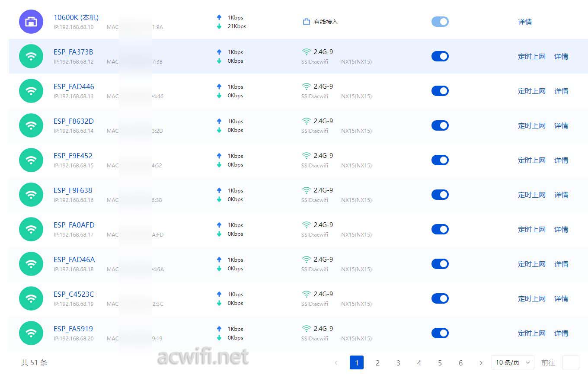The width and height of the screenshot is (588, 375).
Task: Disable network access for ESP_FA373B
Action: (x=440, y=56)
